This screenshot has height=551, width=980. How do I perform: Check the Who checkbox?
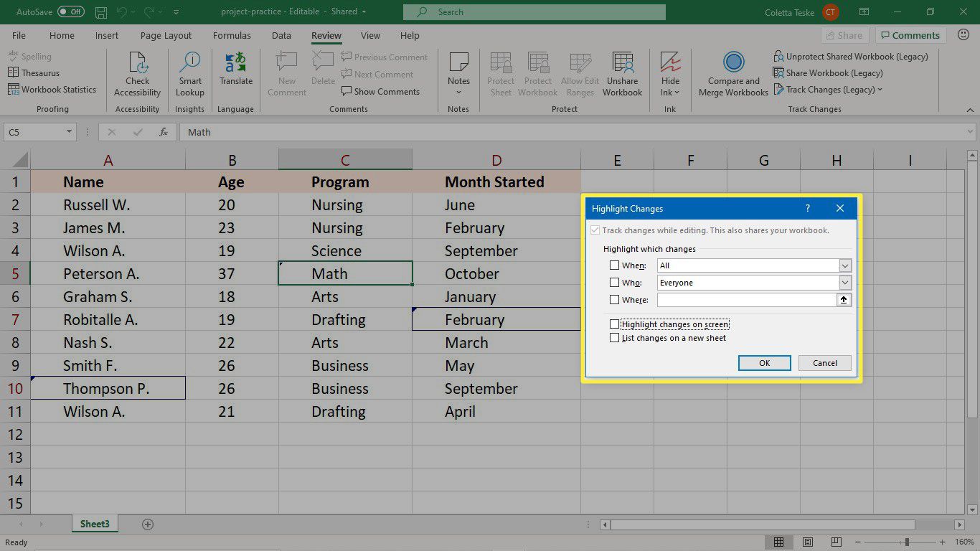614,283
